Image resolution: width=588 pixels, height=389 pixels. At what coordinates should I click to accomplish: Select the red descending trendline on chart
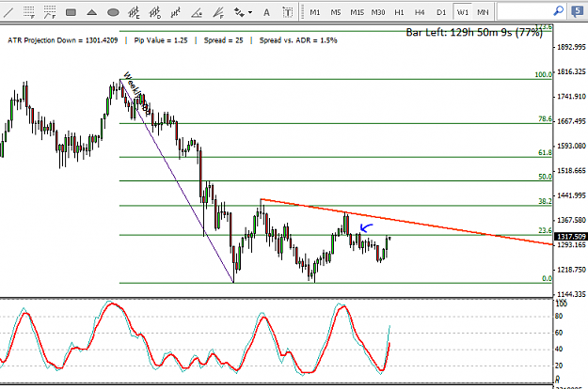tap(406, 222)
